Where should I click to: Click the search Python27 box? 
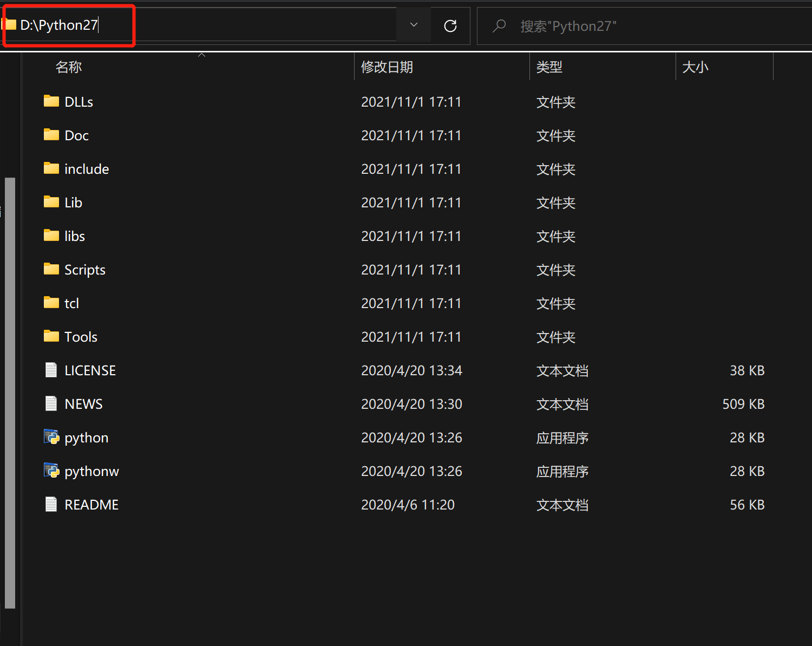(644, 26)
